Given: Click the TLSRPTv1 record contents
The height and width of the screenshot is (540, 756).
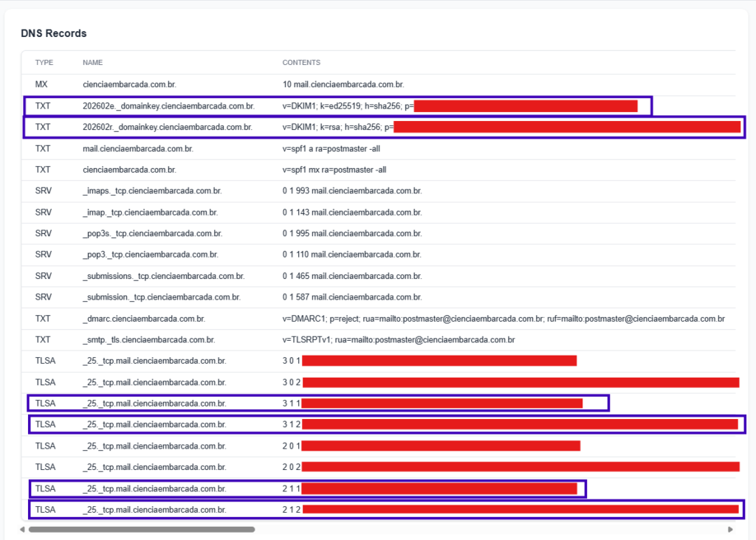Looking at the screenshot, I should [x=399, y=340].
